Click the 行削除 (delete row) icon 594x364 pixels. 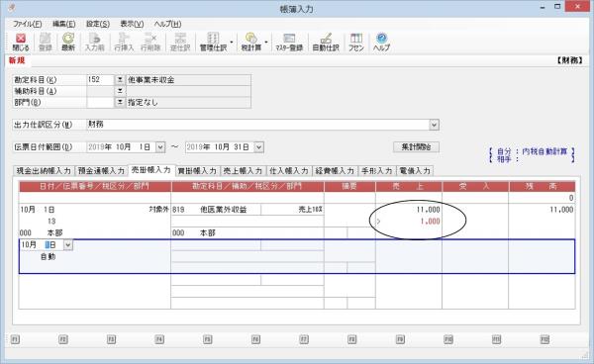click(150, 42)
